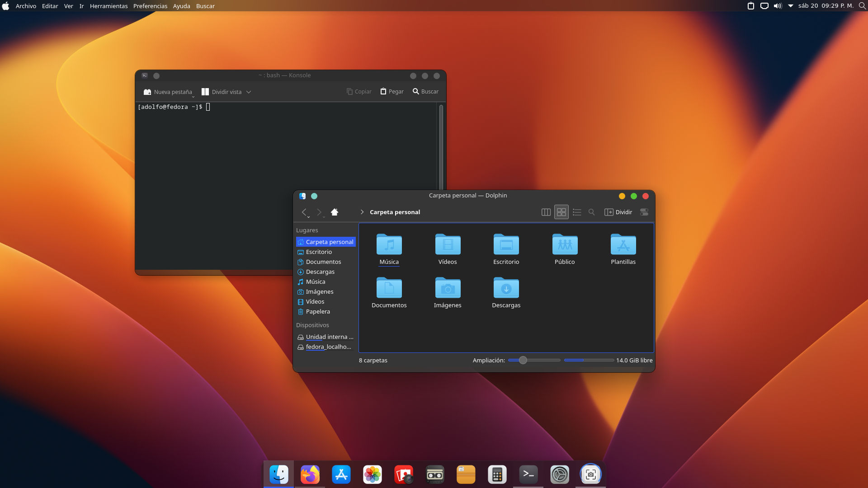This screenshot has height=488, width=868.
Task: Open the screenshot tool in dock
Action: click(591, 474)
